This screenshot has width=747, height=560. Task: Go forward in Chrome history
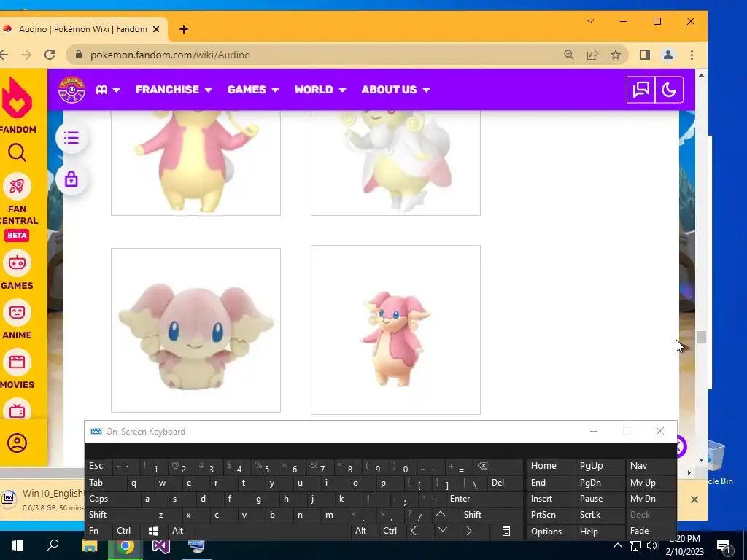point(26,55)
